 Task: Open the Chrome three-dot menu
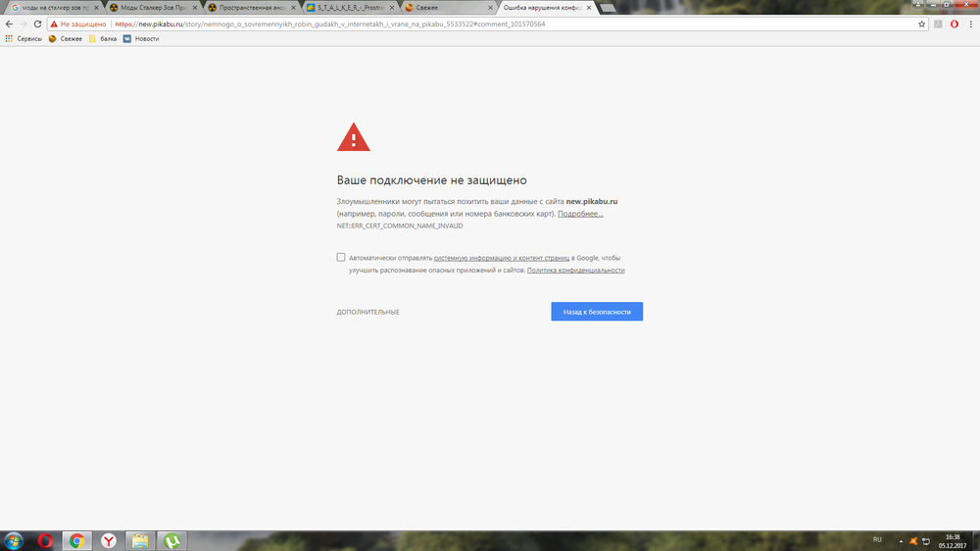tap(970, 24)
